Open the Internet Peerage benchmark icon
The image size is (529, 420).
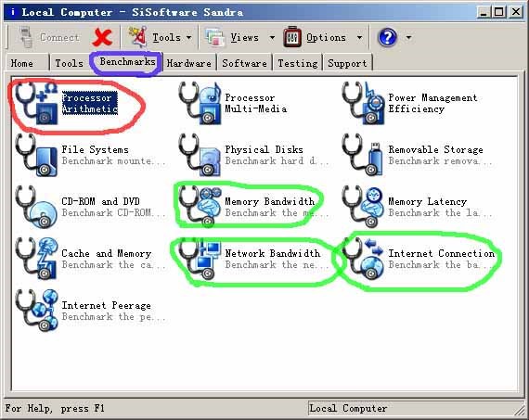(x=37, y=311)
